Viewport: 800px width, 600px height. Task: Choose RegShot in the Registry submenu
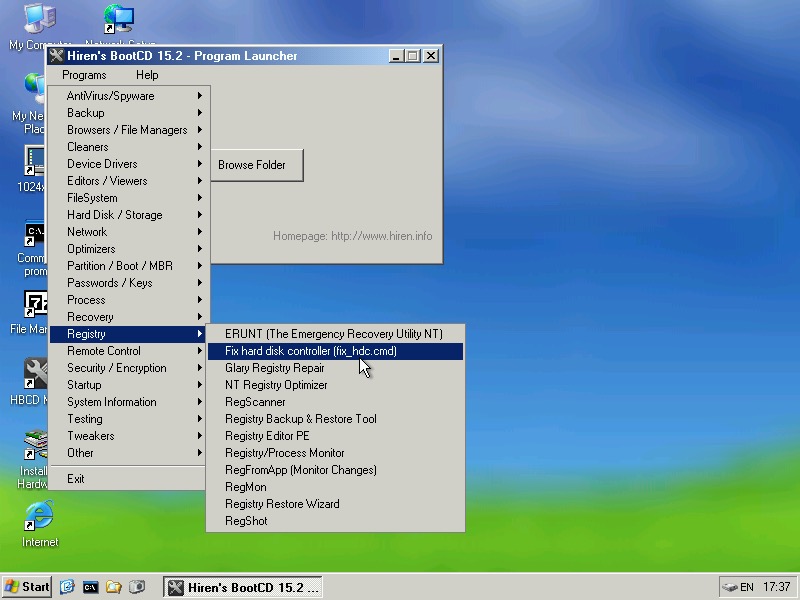coord(246,521)
